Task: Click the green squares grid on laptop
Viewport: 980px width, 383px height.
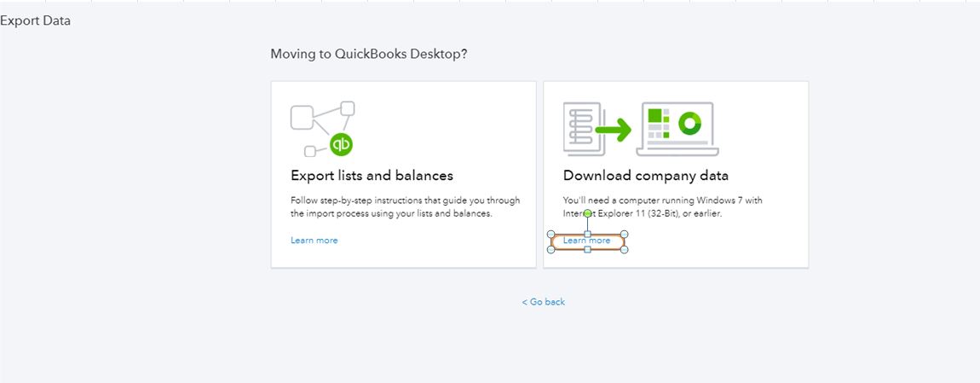Action: tap(657, 124)
